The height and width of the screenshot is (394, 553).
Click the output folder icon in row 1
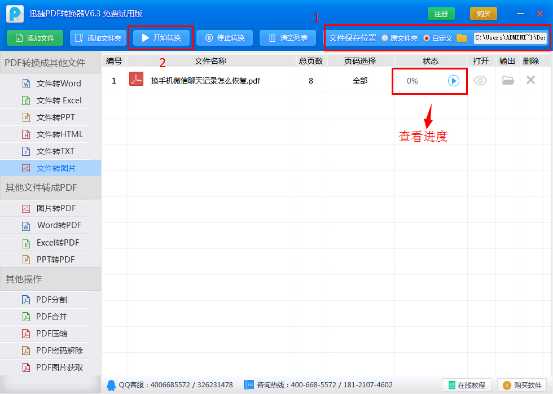pos(508,81)
